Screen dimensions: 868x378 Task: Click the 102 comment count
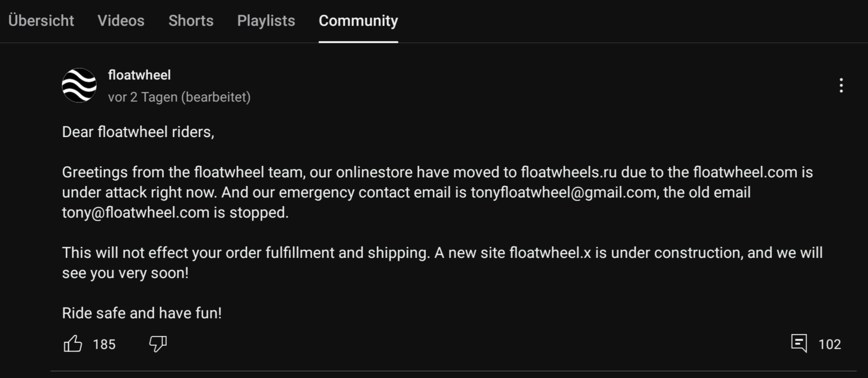pyautogui.click(x=830, y=344)
